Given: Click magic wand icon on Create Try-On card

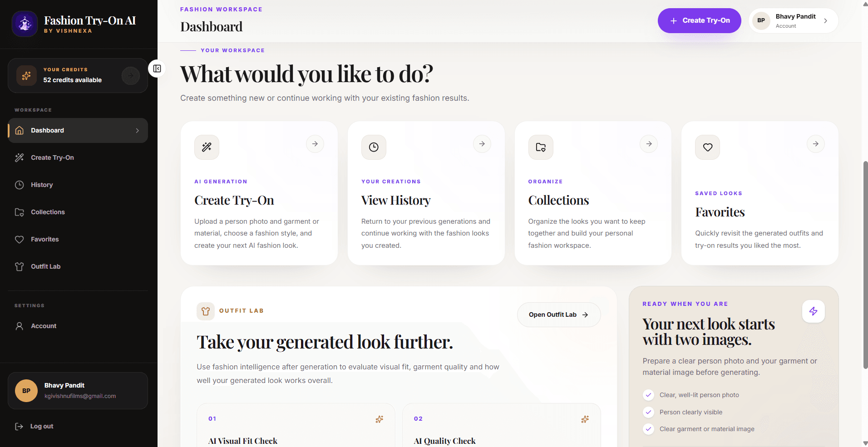Looking at the screenshot, I should click(207, 147).
